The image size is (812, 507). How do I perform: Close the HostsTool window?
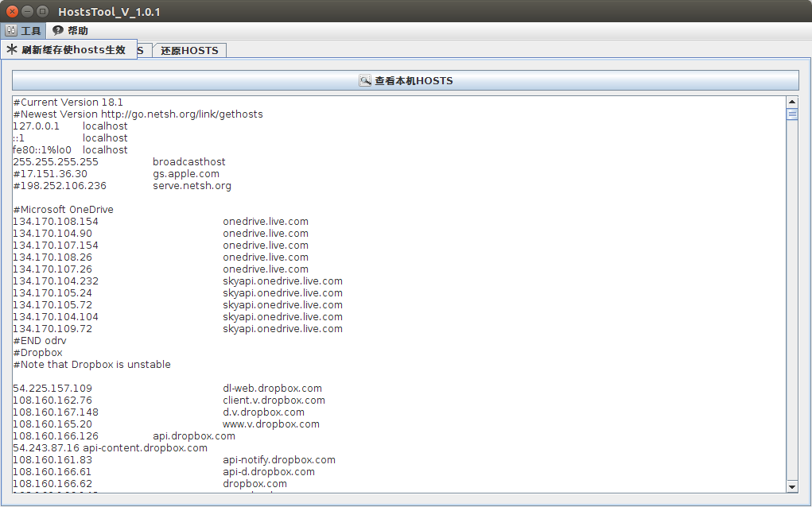(x=13, y=11)
